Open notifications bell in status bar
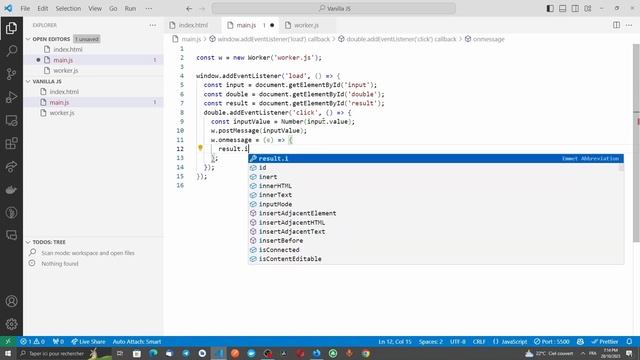 click(629, 342)
